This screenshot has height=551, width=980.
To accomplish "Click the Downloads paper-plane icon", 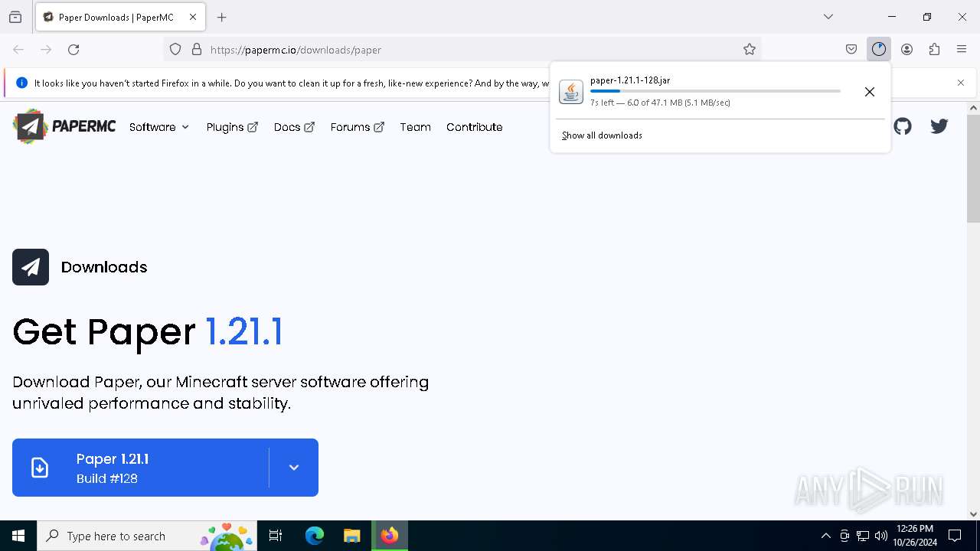I will (31, 267).
